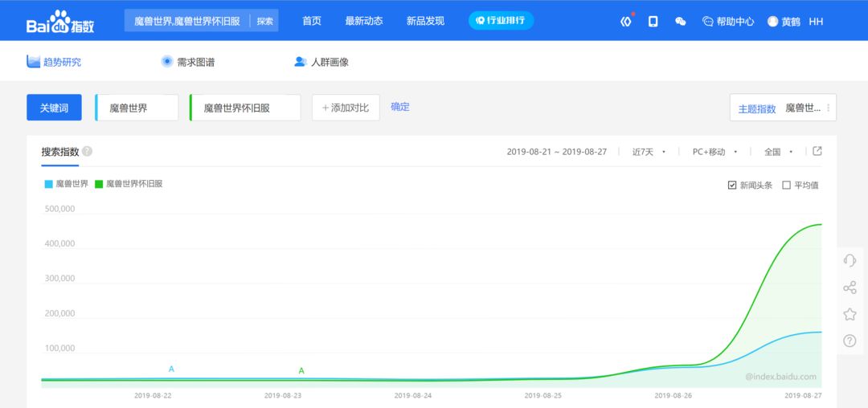Click the green news marker A near 2019-08-23
The width and height of the screenshot is (868, 408).
point(301,370)
